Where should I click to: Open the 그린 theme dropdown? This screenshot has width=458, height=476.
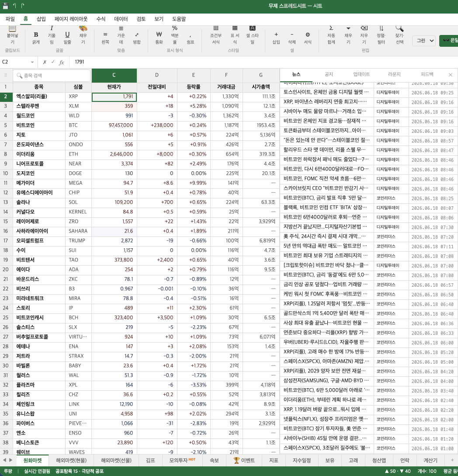pyautogui.click(x=424, y=41)
